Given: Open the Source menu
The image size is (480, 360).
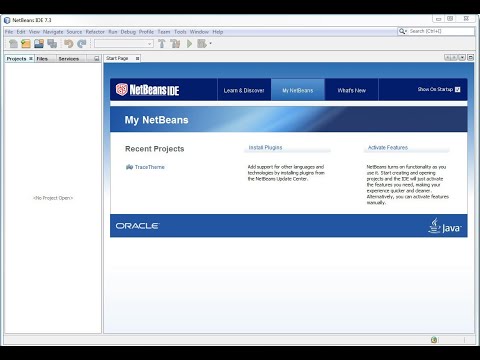Looking at the screenshot, I should tap(74, 32).
